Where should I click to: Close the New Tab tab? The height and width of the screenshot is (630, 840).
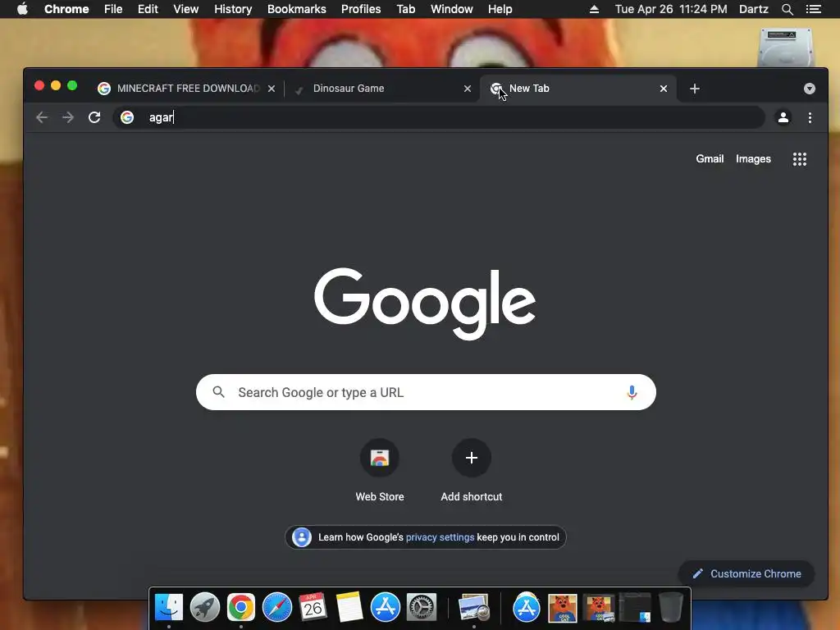[x=664, y=89]
